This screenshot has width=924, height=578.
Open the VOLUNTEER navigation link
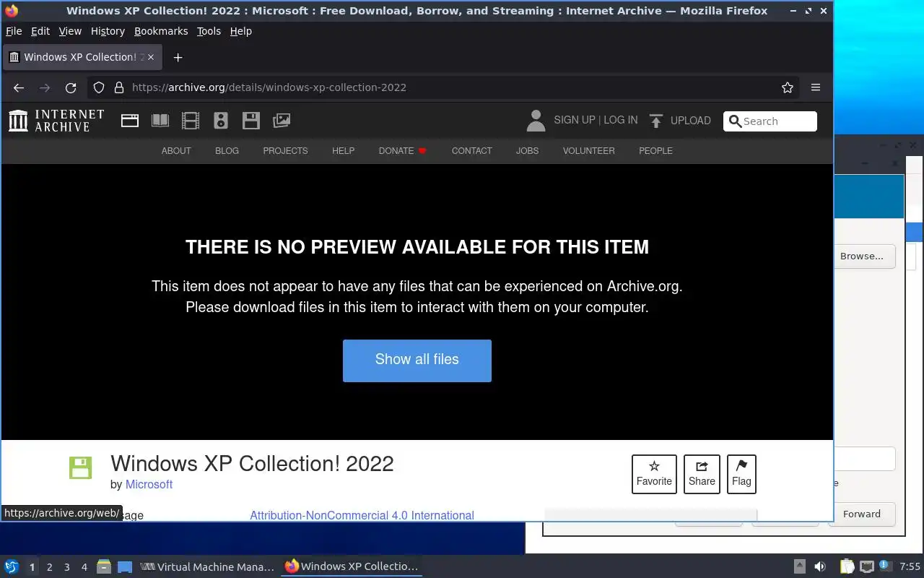pos(589,150)
